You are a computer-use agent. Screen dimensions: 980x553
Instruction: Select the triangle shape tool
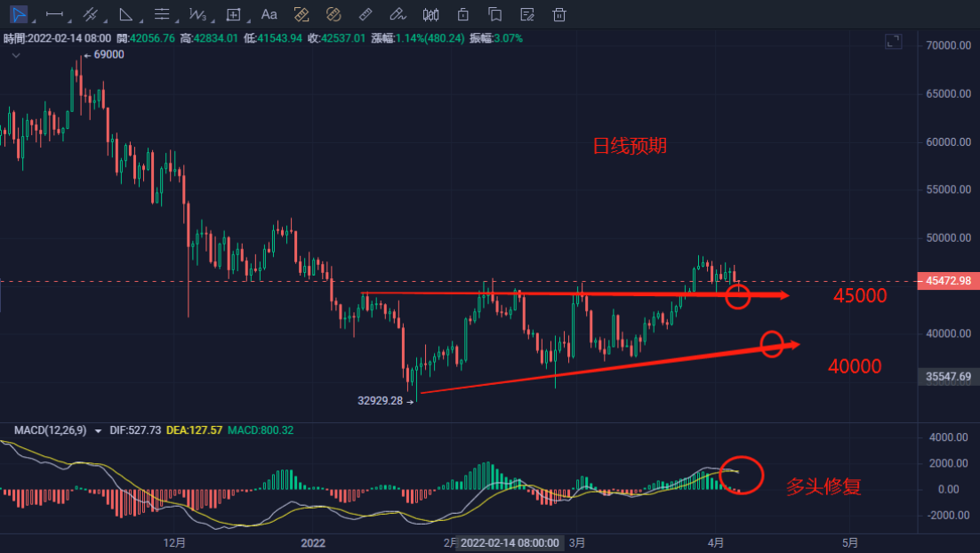click(x=125, y=14)
